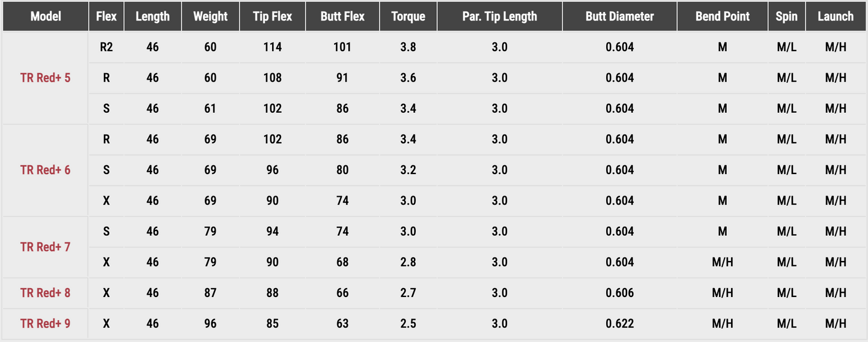Select the TR Red+ 7 model name
The image size is (868, 342).
(46, 247)
